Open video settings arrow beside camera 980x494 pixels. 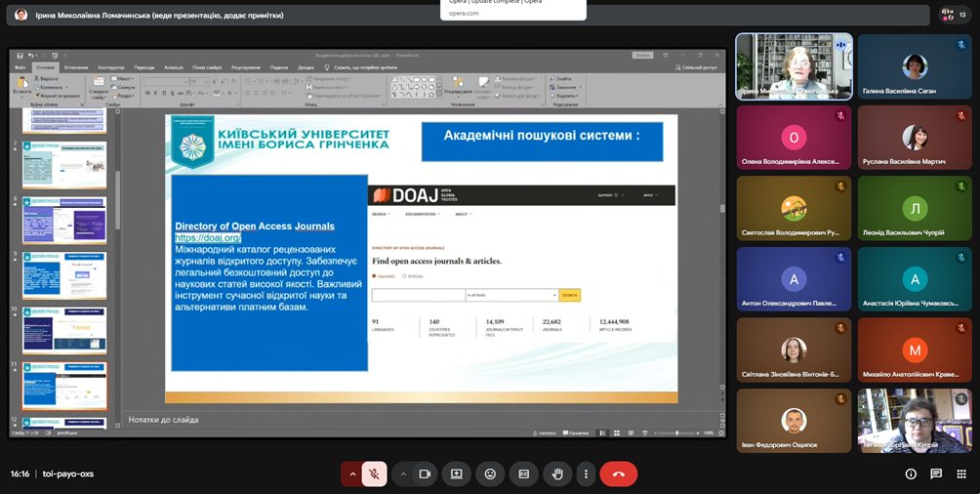(x=402, y=473)
